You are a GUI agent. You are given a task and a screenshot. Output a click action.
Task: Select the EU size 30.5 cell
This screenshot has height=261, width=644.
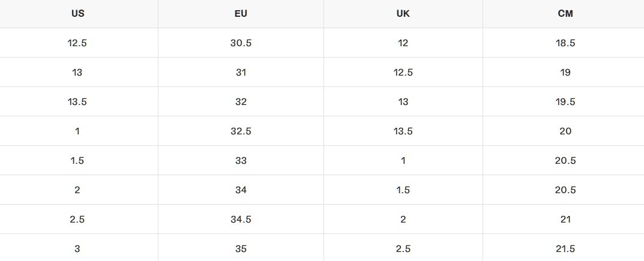click(241, 43)
